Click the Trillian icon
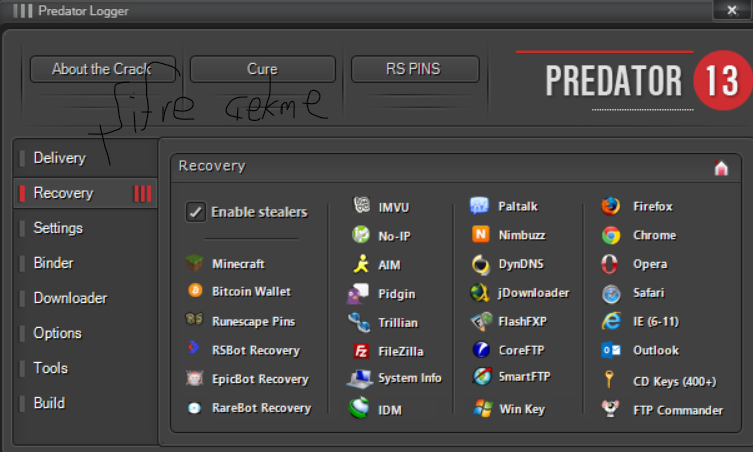 359,322
